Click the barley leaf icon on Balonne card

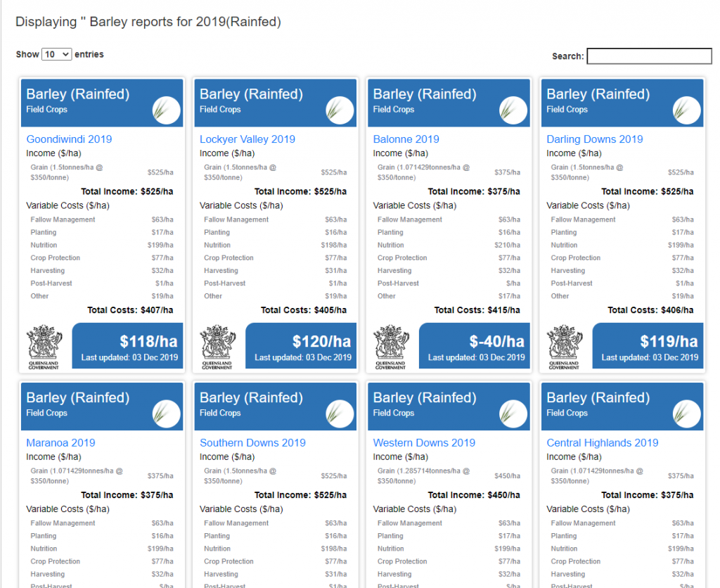coord(513,110)
